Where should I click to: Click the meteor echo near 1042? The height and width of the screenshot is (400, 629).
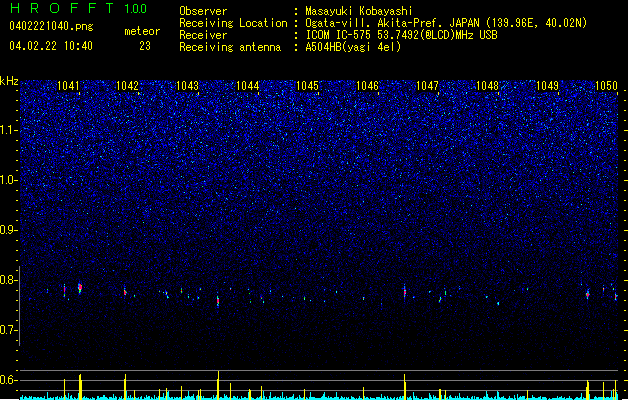tap(125, 292)
